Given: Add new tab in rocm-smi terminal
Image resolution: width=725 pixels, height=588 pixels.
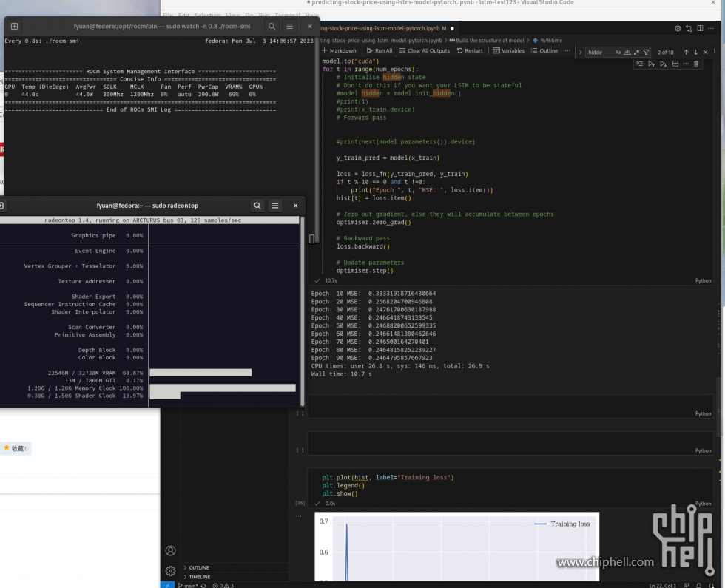Looking at the screenshot, I should click(14, 27).
